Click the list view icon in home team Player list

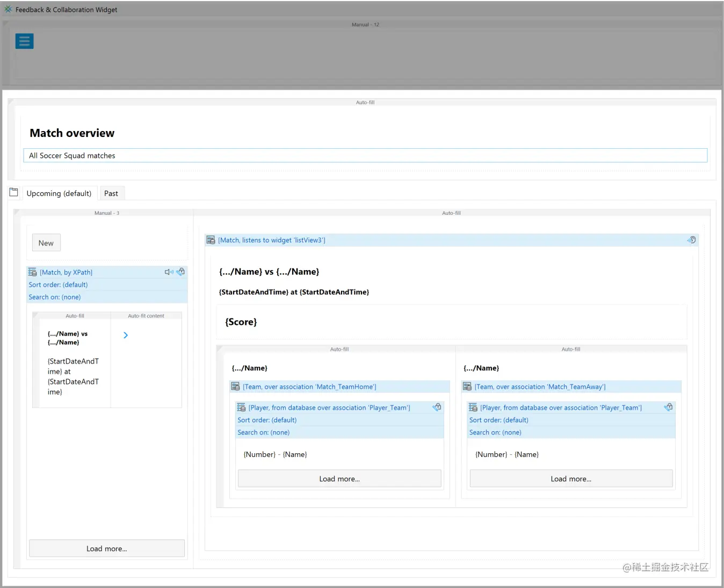(241, 408)
